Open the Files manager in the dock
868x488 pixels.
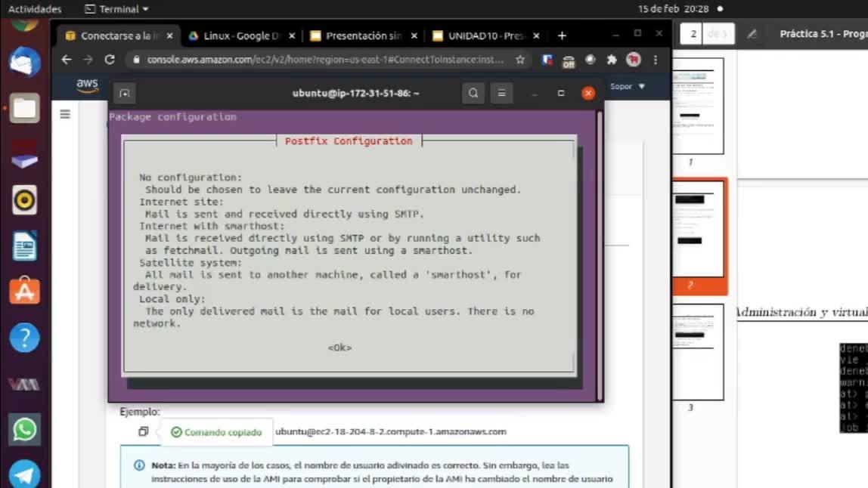(24, 108)
